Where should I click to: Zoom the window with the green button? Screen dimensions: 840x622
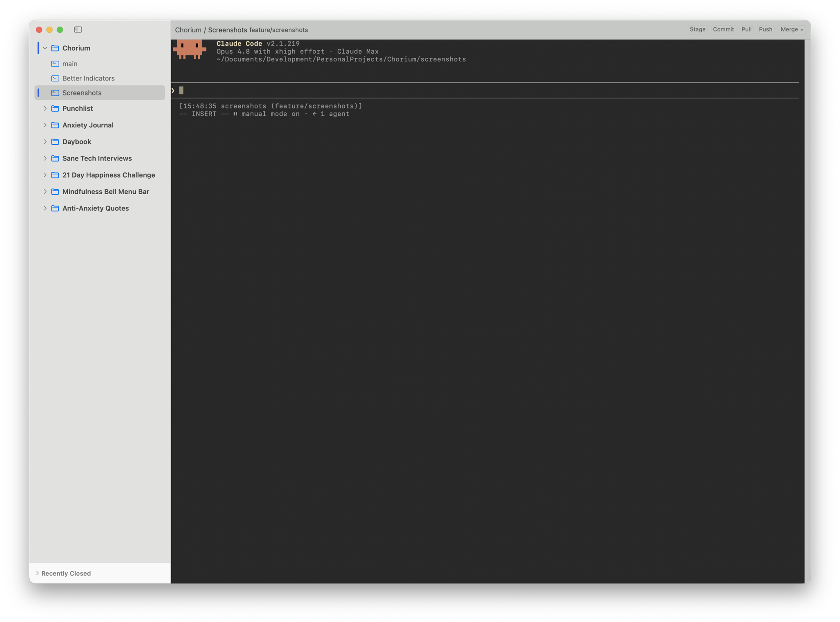(60, 30)
